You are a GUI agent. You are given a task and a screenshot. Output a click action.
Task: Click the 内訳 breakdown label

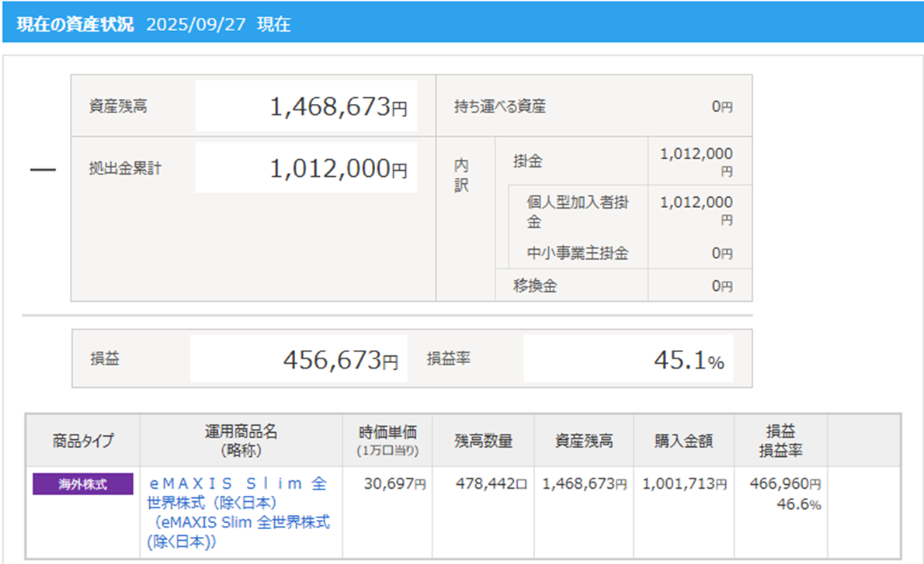tap(461, 177)
